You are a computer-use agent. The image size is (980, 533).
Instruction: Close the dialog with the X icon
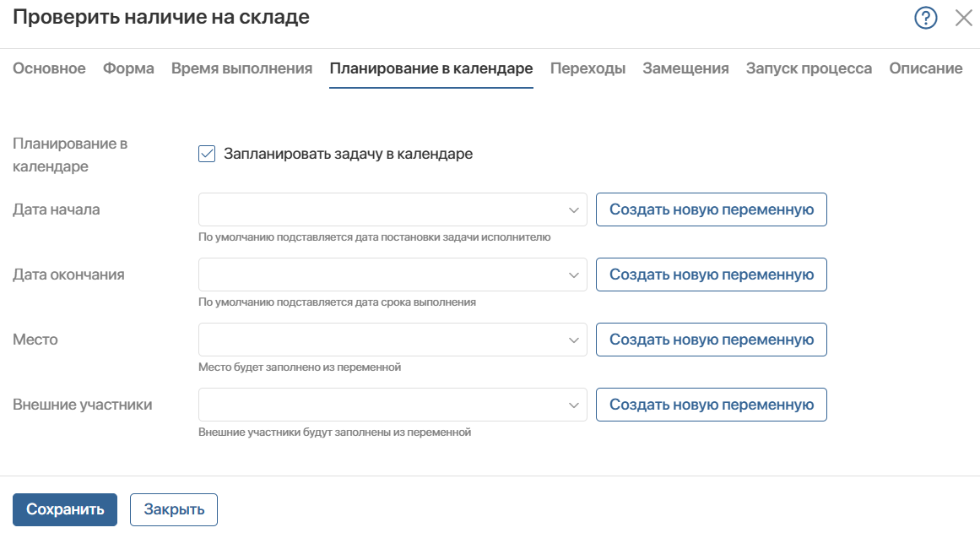click(964, 18)
